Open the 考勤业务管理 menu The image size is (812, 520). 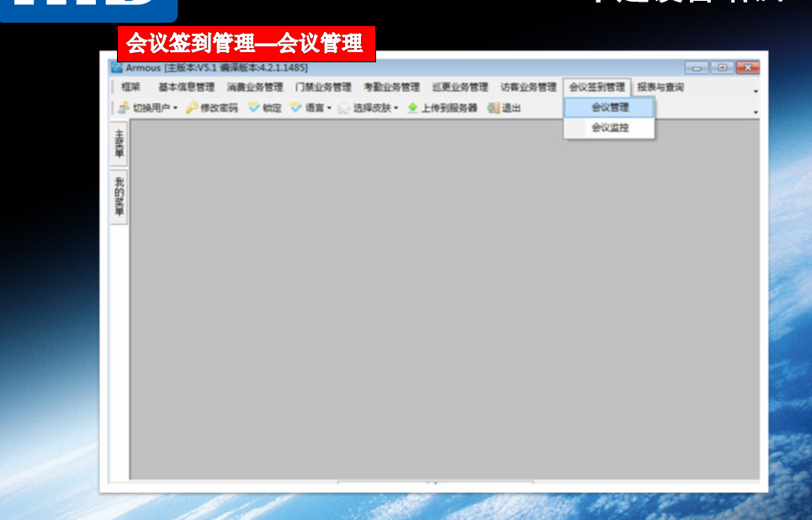pos(391,87)
